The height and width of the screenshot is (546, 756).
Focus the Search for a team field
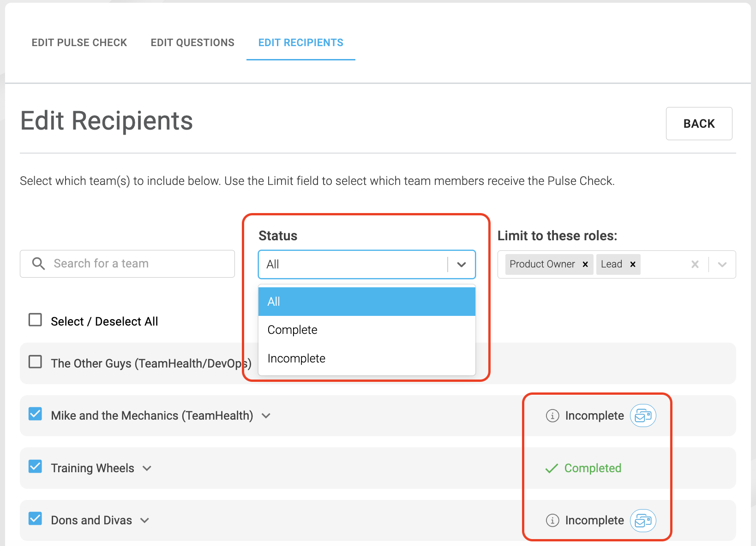127,264
